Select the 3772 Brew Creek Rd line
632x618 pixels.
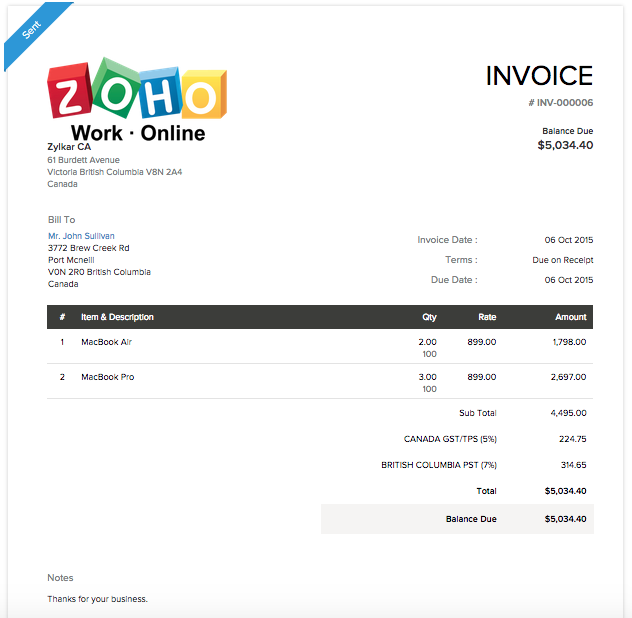click(89, 248)
